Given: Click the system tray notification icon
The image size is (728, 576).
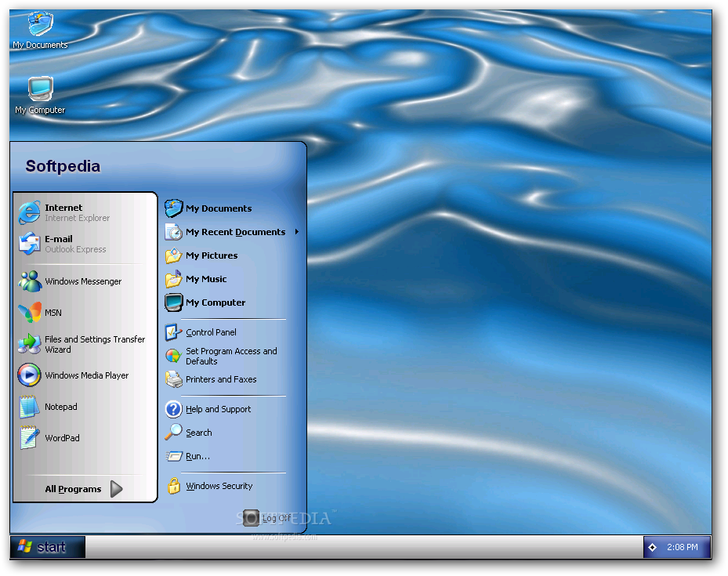Looking at the screenshot, I should pyautogui.click(x=652, y=547).
